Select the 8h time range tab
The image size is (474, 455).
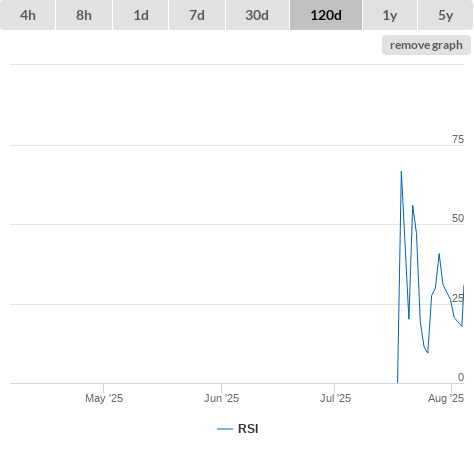point(84,15)
